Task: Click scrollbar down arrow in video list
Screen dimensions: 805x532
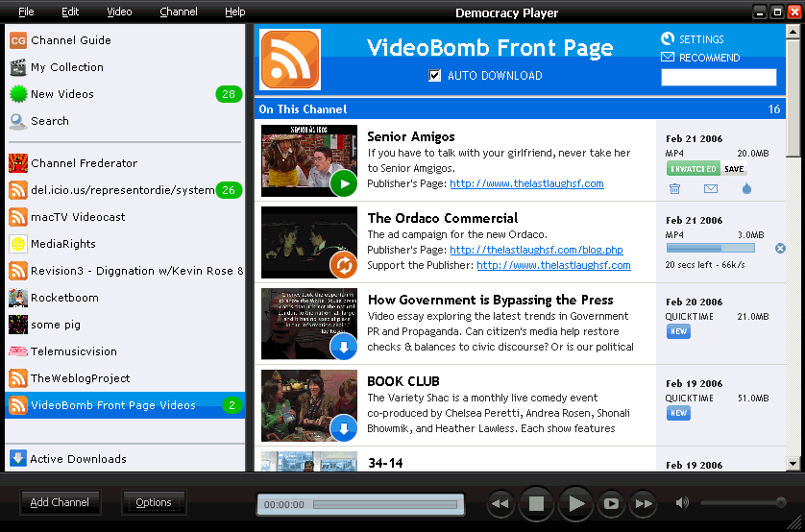Action: 793,464
